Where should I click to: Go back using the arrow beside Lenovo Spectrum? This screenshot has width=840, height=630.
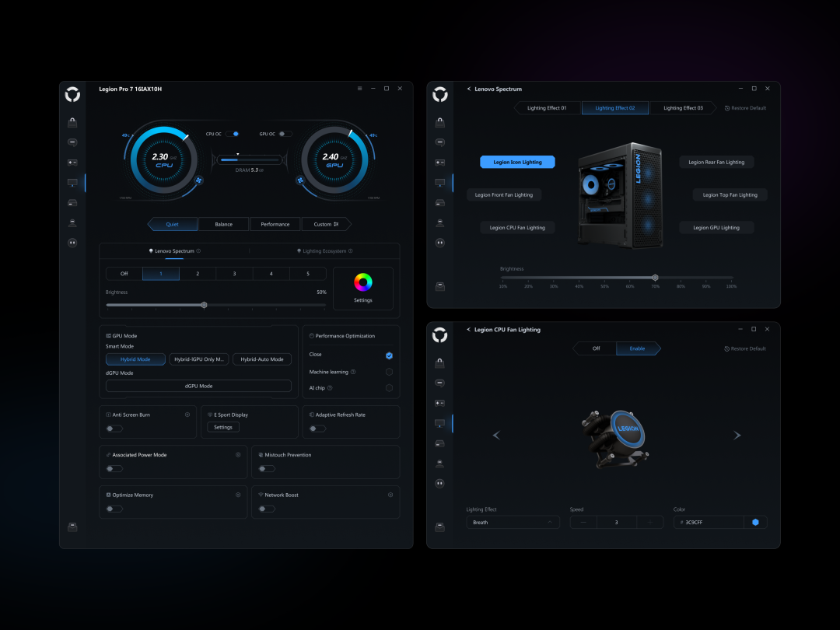[x=469, y=89]
